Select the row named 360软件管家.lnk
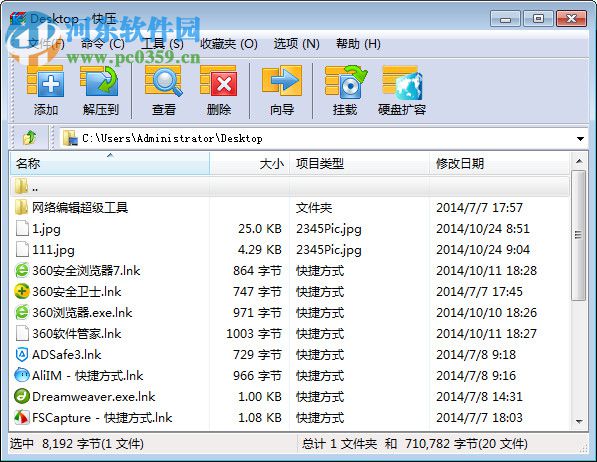Image resolution: width=597 pixels, height=462 pixels. pyautogui.click(x=290, y=333)
